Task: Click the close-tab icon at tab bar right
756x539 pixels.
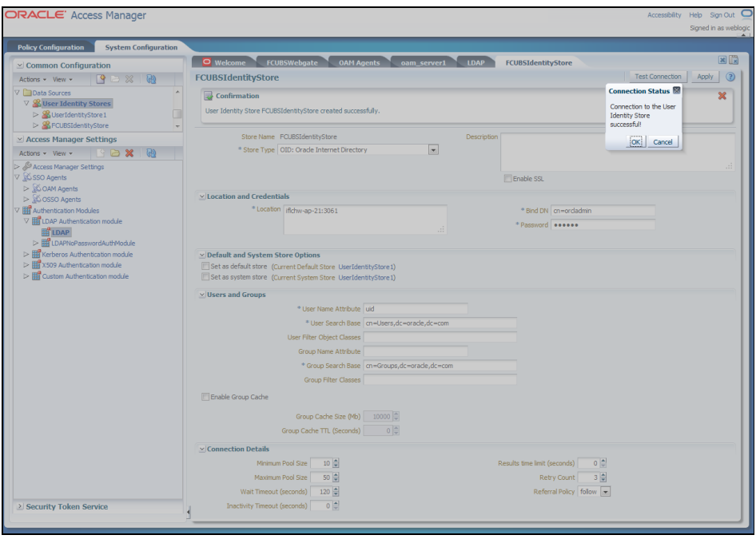Action: tap(722, 60)
